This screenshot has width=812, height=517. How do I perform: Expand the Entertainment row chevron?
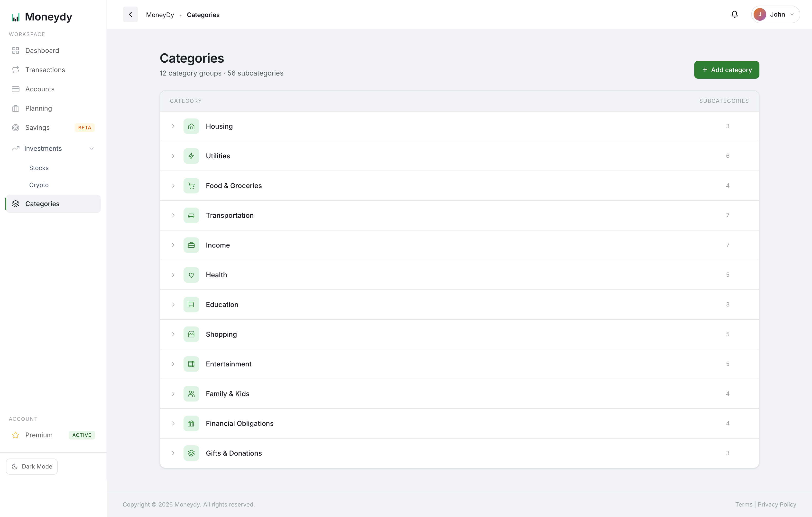point(173,364)
